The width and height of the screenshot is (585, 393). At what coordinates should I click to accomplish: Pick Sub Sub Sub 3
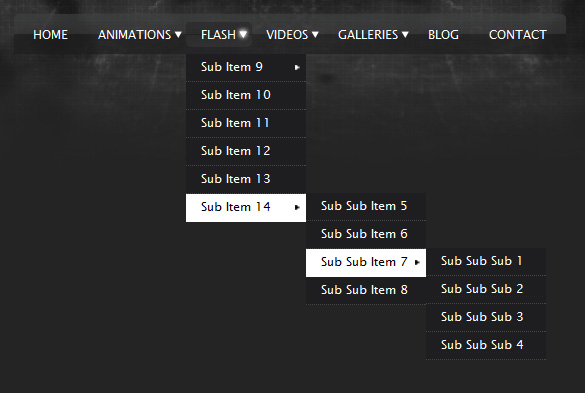[486, 317]
